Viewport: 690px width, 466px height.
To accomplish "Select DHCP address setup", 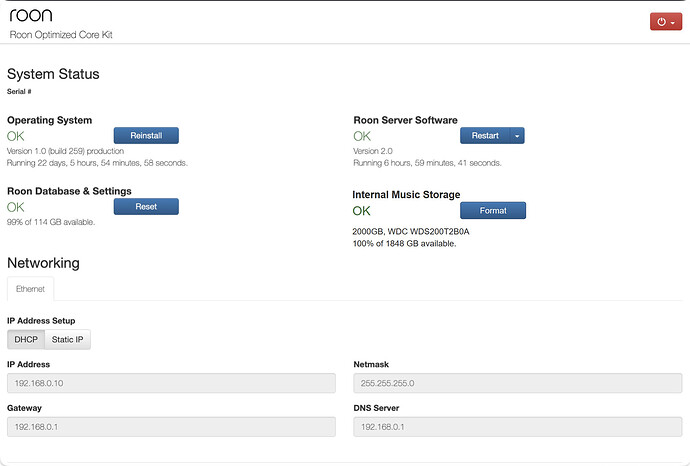I will pos(26,339).
